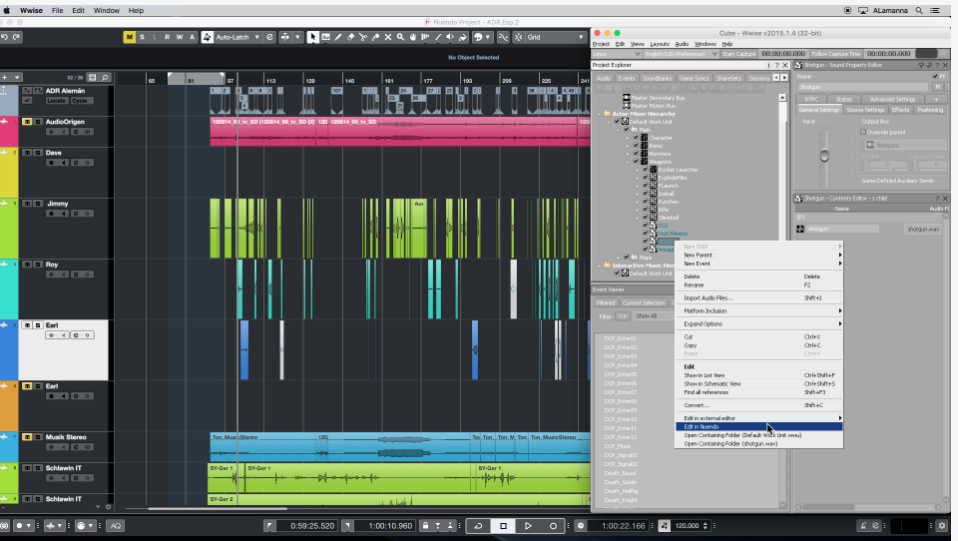This screenshot has height=541, width=958.
Task: Click the Nuendo horizontal timeline scrollbar
Action: pos(217,508)
